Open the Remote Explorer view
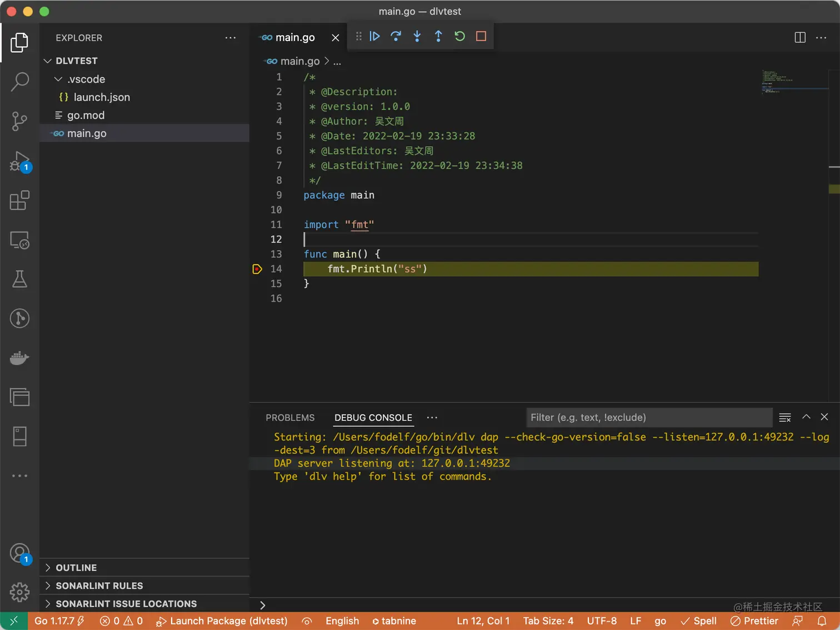The width and height of the screenshot is (840, 630). [x=19, y=240]
